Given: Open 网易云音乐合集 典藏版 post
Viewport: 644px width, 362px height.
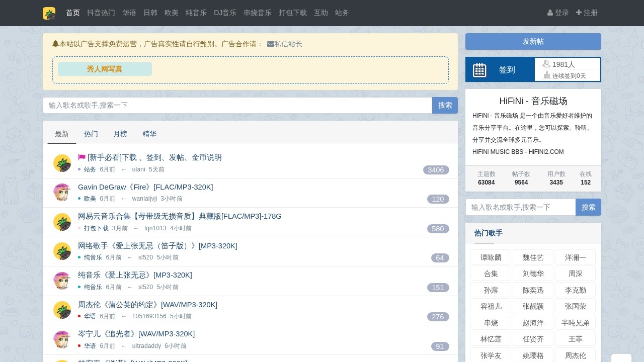Looking at the screenshot, I should (180, 216).
